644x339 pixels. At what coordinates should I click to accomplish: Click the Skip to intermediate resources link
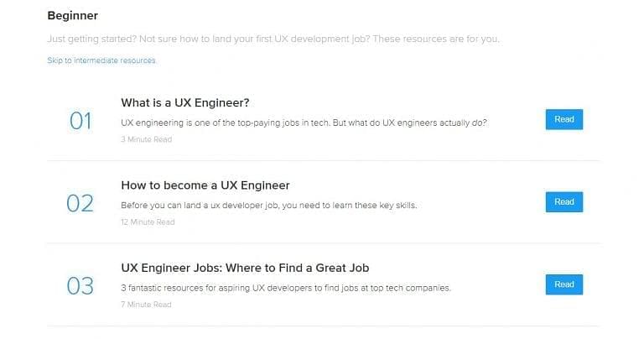101,60
